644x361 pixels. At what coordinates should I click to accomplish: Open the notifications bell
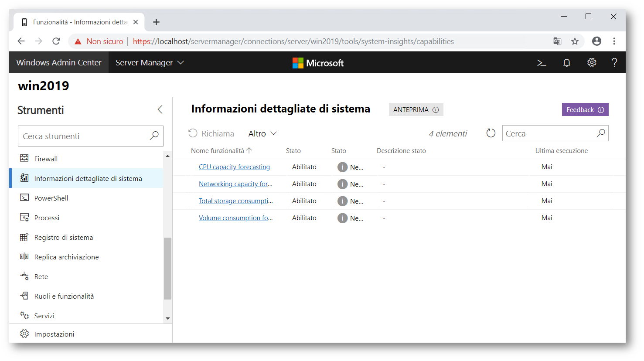point(566,63)
